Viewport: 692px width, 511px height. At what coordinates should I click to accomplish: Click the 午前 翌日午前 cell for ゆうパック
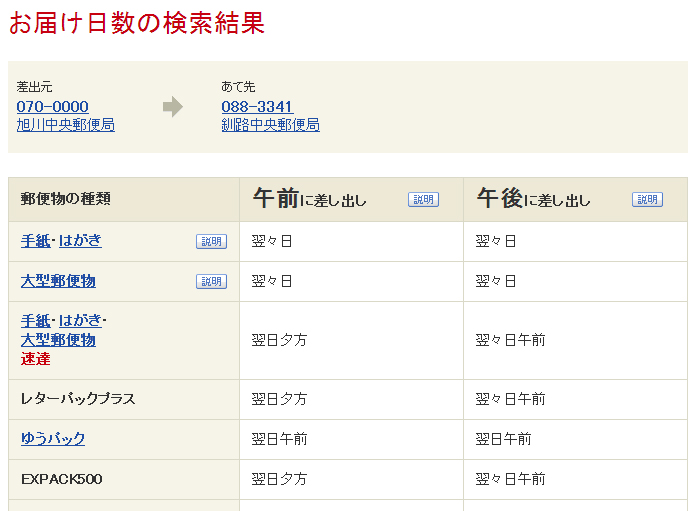351,440
